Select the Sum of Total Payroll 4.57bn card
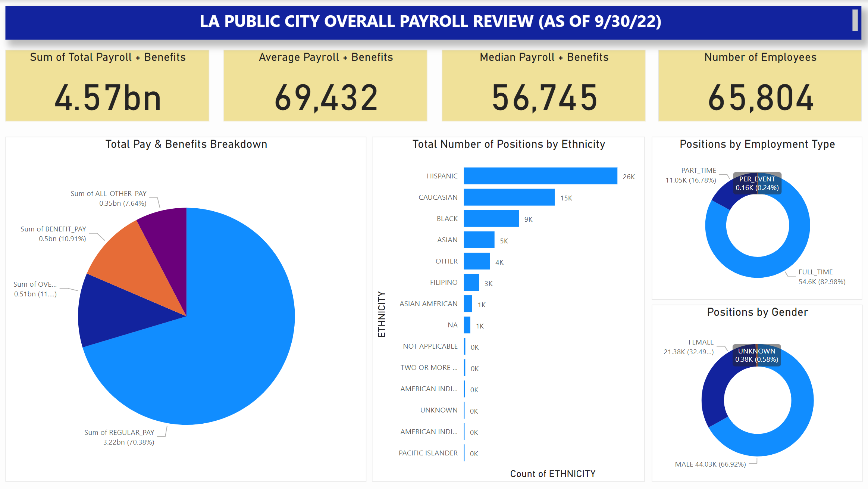Screen dimensions: 868x489 (x=107, y=85)
